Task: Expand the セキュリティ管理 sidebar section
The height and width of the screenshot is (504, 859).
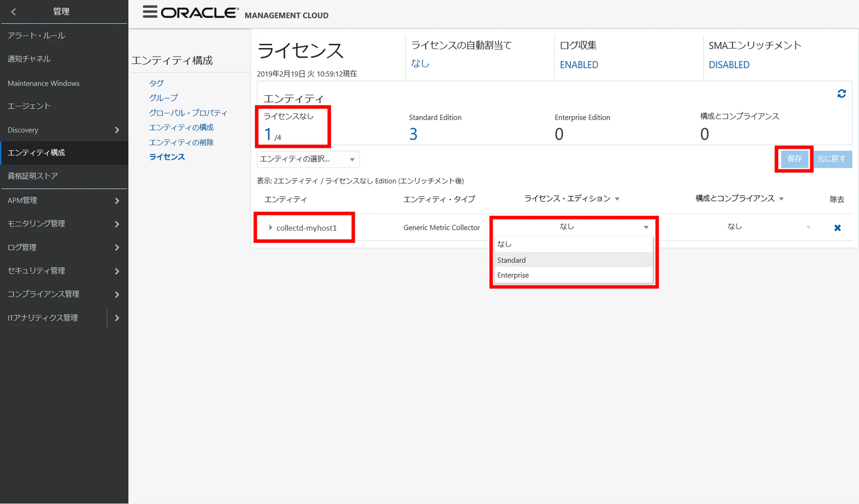Action: [117, 271]
